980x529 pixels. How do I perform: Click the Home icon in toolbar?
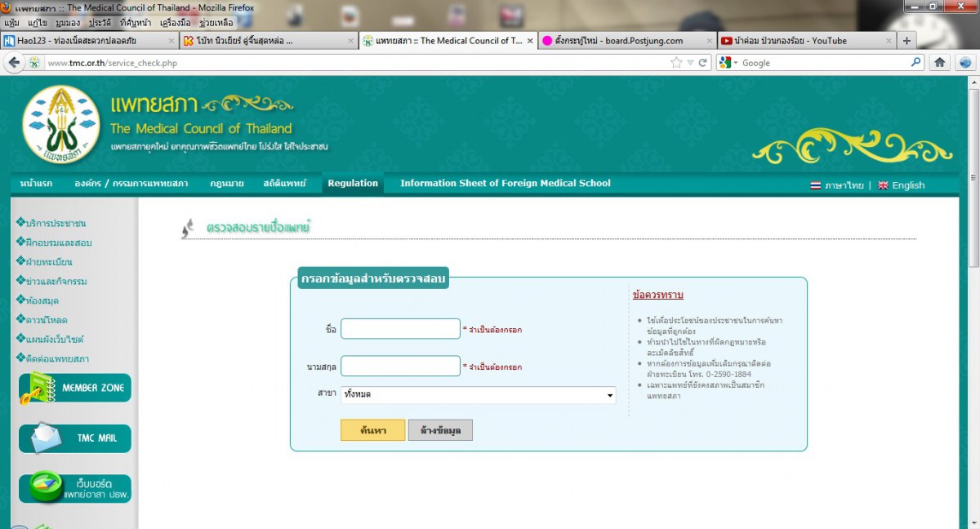click(x=940, y=63)
